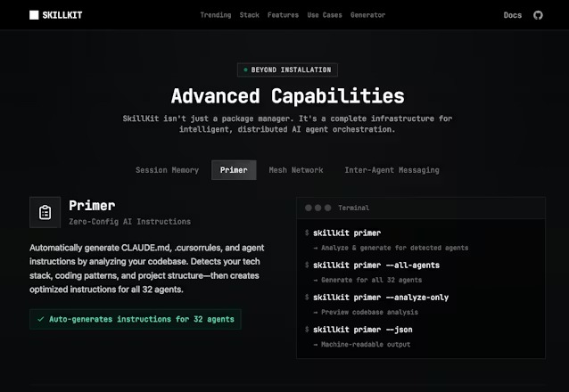The height and width of the screenshot is (392, 569).
Task: Switch to Inter-Agent Messaging tab
Action: click(x=392, y=170)
